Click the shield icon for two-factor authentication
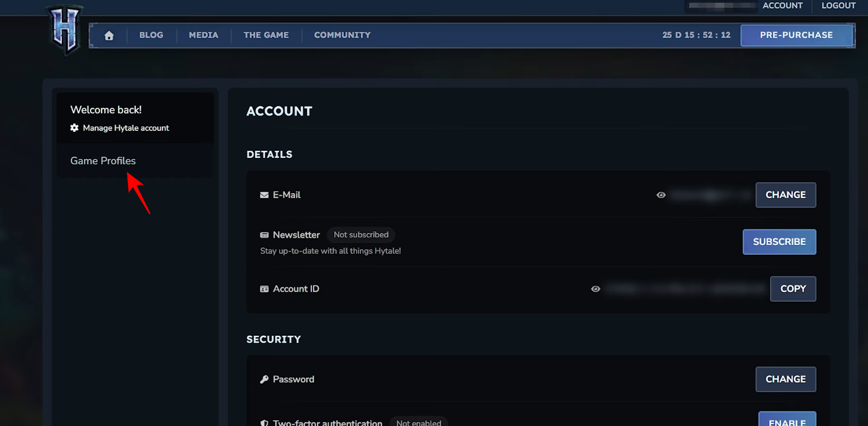868x426 pixels. coord(264,423)
